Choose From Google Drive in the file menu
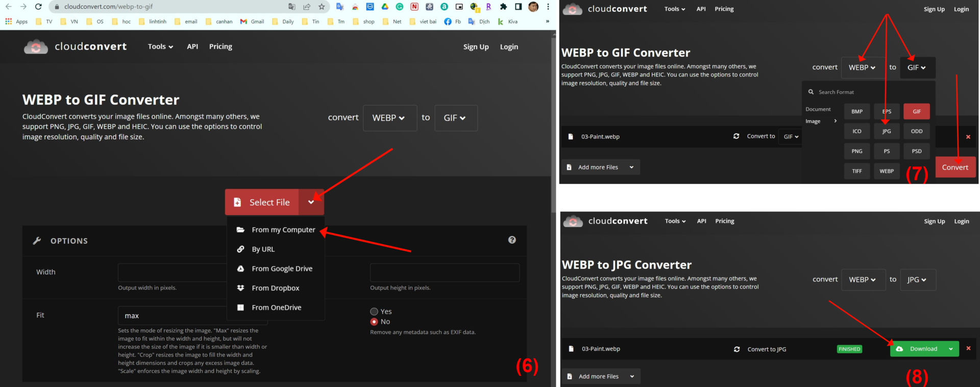The image size is (980, 387). point(276,269)
